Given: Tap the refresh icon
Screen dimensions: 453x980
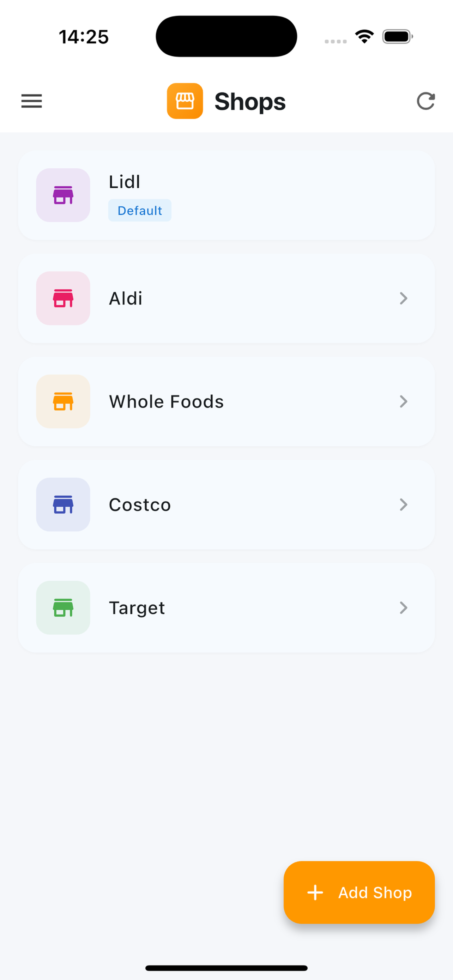Looking at the screenshot, I should [425, 101].
